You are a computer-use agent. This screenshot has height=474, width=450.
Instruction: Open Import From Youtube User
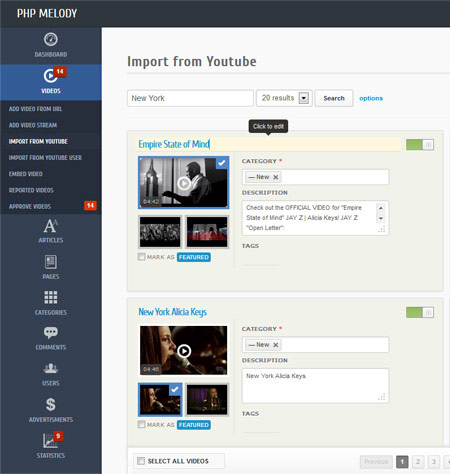click(45, 158)
